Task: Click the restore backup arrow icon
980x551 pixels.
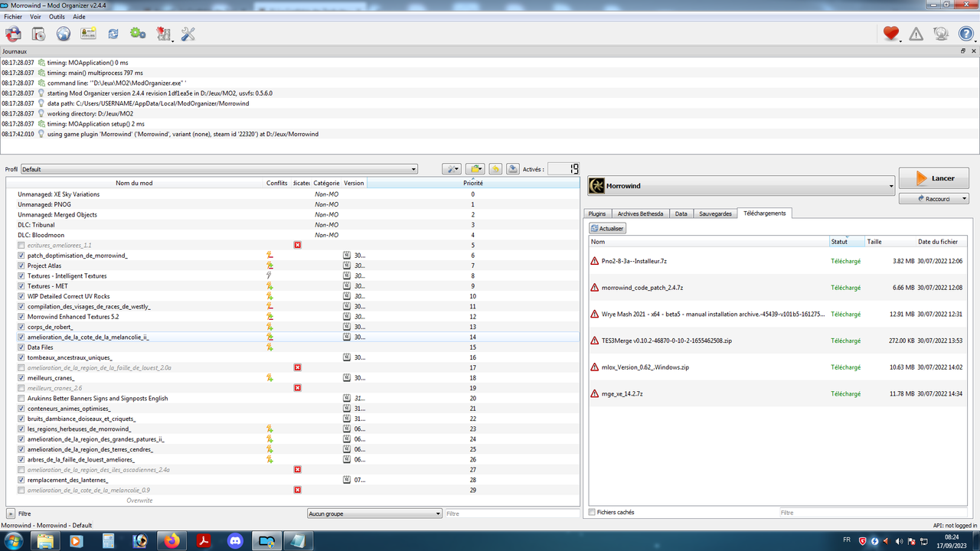Action: pyautogui.click(x=495, y=169)
